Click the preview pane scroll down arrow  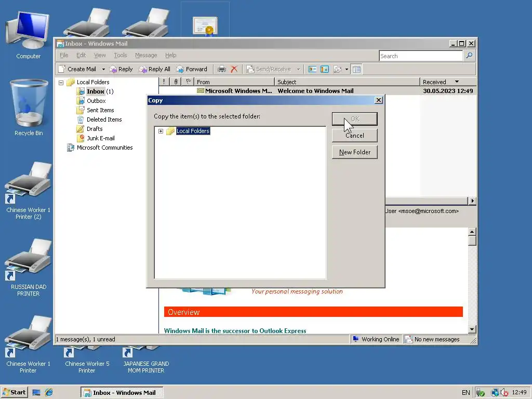472,329
